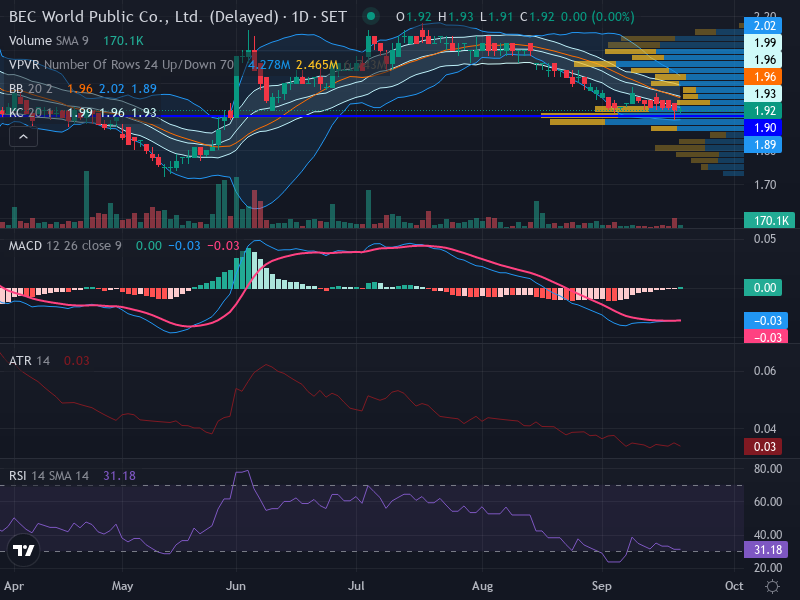Click the BB 20 2 indicator legend
The height and width of the screenshot is (600, 800).
click(x=31, y=89)
